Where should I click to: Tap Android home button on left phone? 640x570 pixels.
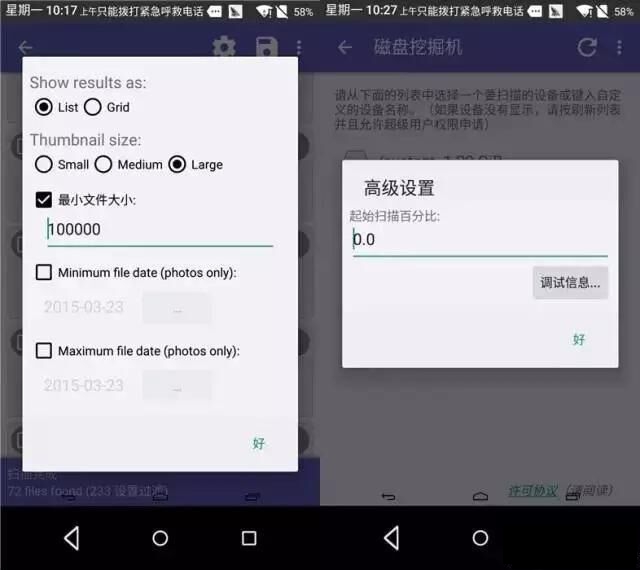(160, 538)
